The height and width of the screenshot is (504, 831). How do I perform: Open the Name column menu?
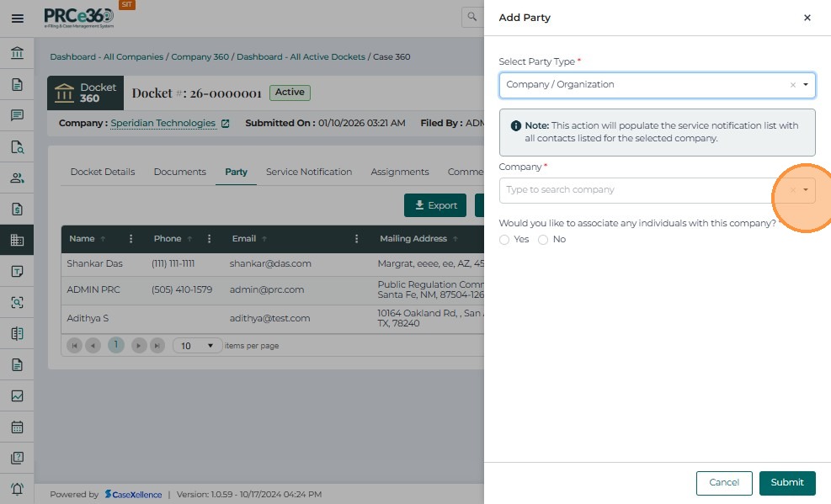point(131,239)
